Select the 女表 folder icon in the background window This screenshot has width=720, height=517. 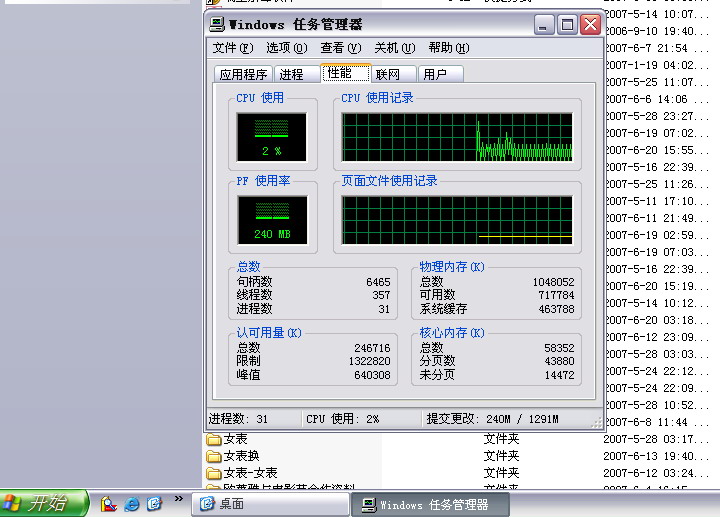pyautogui.click(x=214, y=439)
